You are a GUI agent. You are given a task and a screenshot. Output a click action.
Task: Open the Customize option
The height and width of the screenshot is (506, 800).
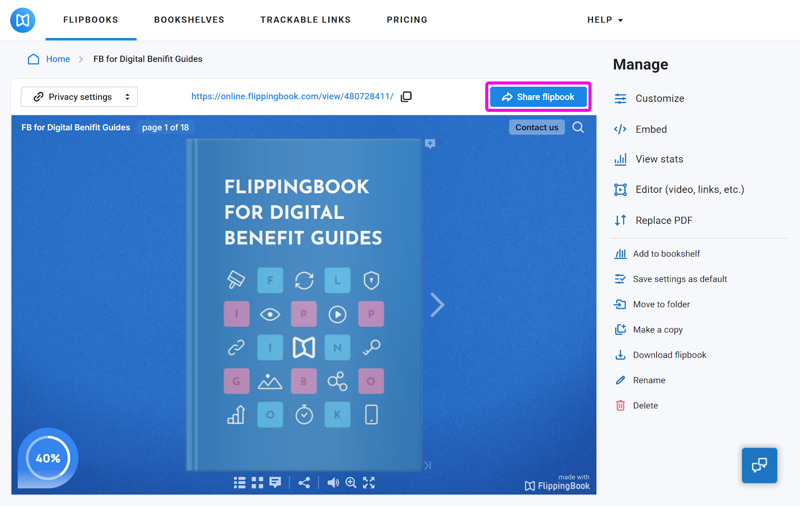tap(649, 98)
